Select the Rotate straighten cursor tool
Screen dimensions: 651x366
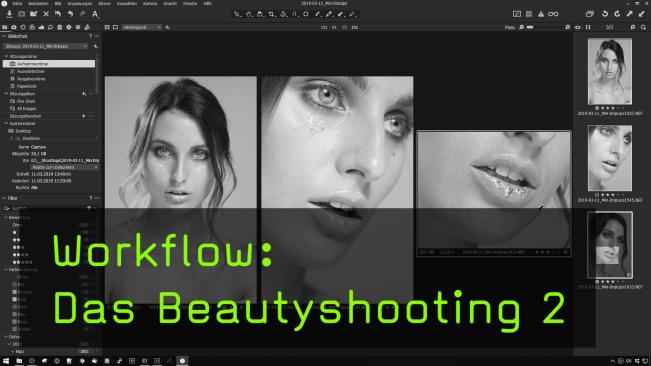283,14
